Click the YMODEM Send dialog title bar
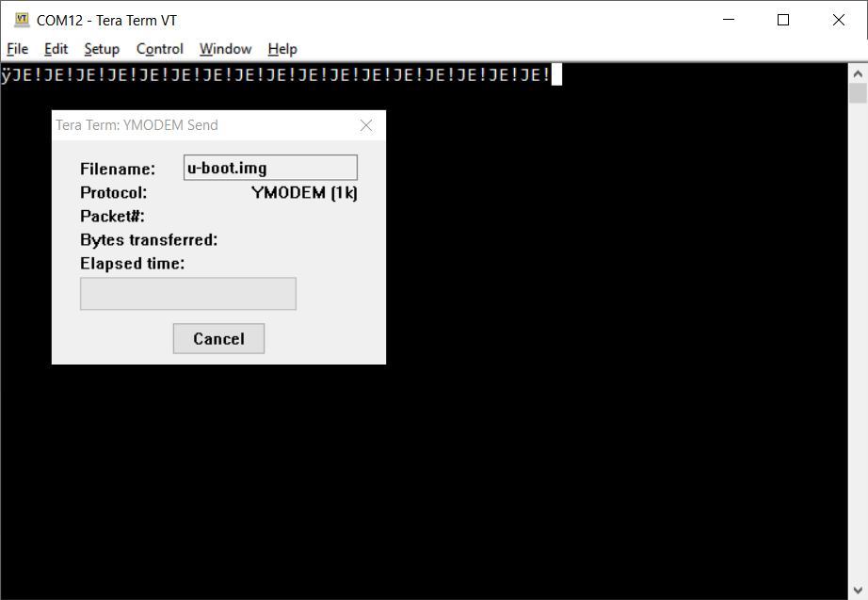Image resolution: width=868 pixels, height=600 pixels. coord(203,125)
